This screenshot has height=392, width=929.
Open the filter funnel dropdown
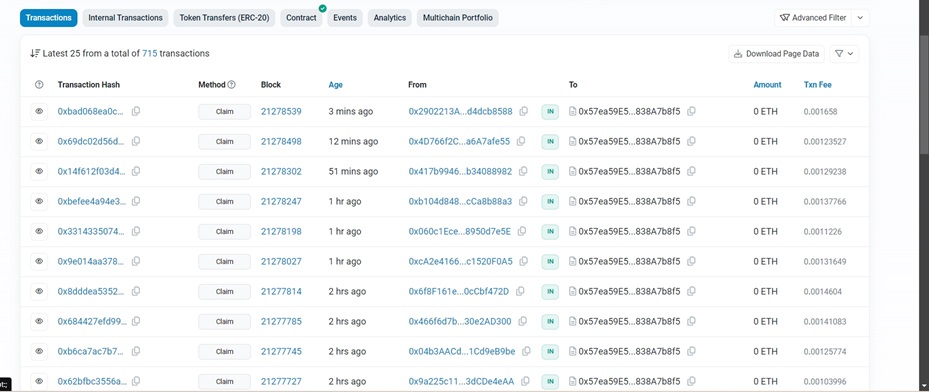click(x=844, y=54)
